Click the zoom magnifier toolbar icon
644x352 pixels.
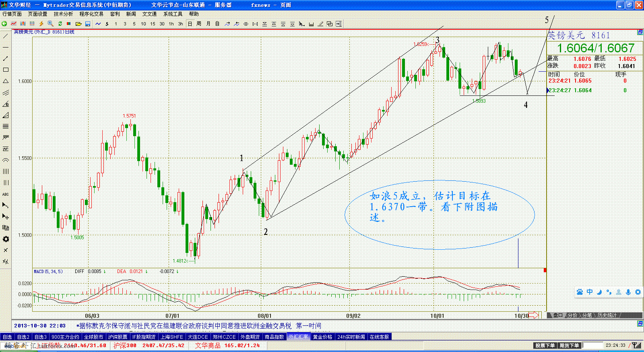coord(50,24)
